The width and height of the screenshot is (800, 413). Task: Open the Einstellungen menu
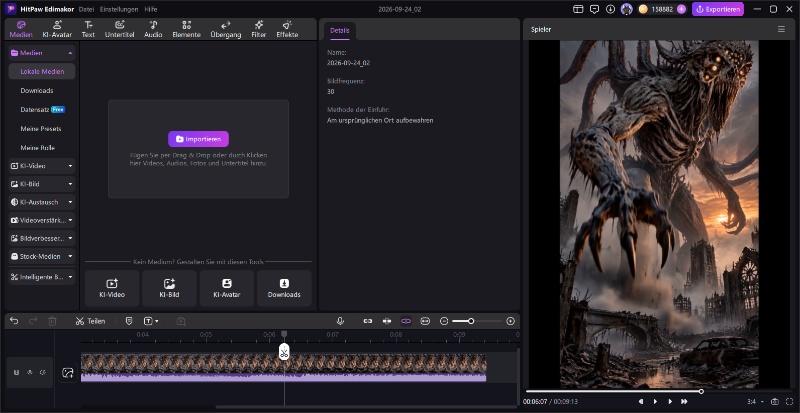click(x=119, y=9)
